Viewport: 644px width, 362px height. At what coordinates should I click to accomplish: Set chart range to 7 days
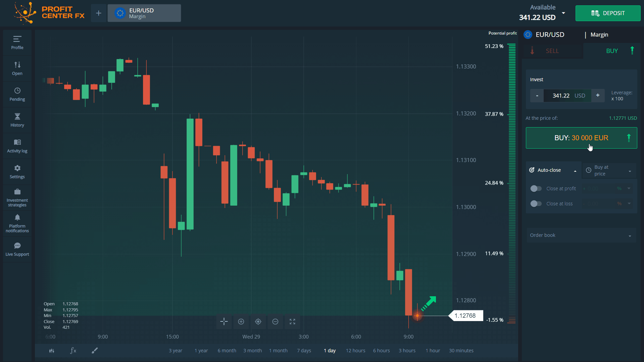304,351
